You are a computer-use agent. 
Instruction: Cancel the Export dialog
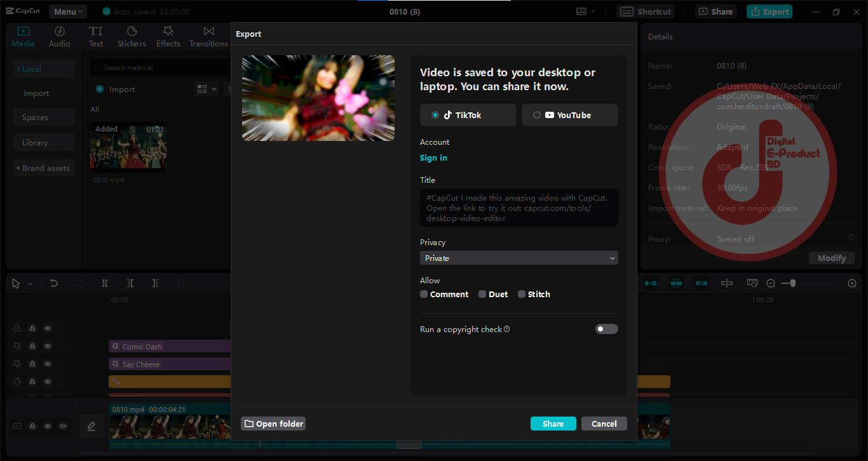(604, 424)
